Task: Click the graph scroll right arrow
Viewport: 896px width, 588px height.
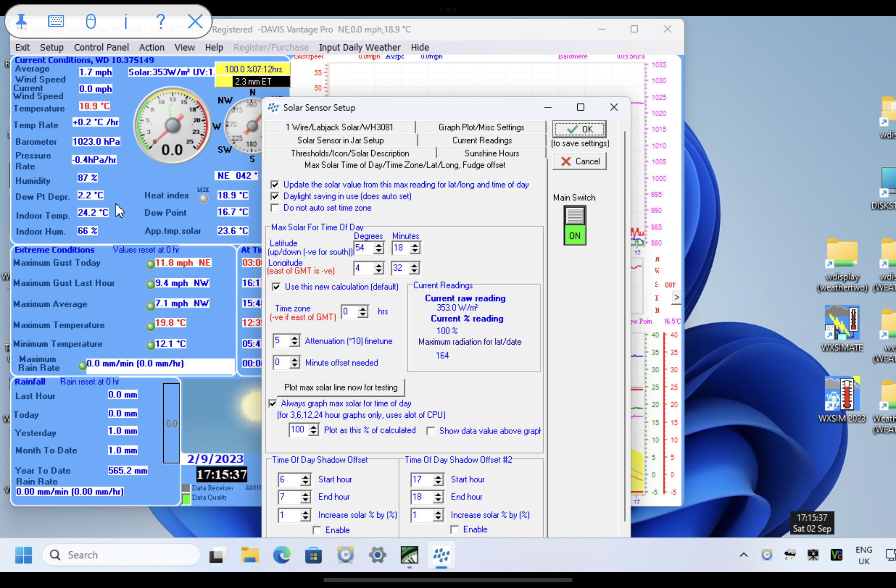Action: click(677, 298)
